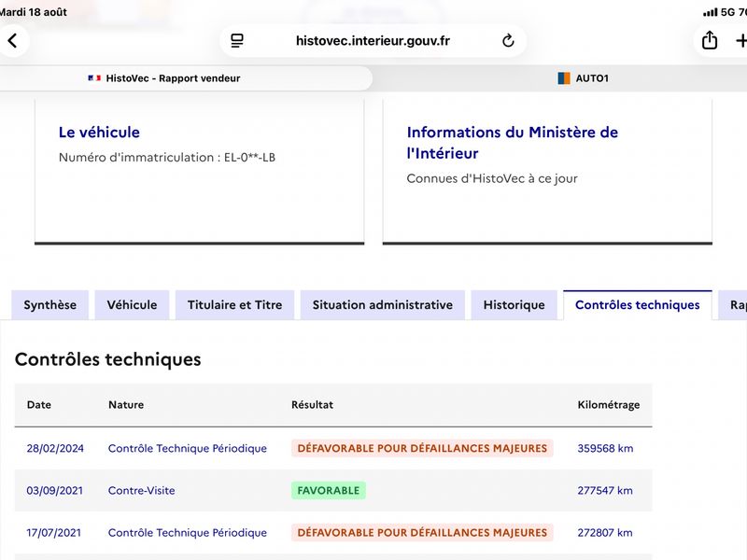Click the Contre-Visite nature cell

click(142, 491)
